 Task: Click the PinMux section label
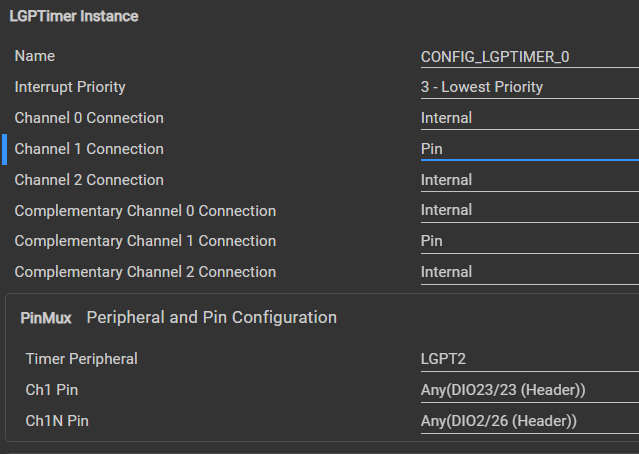pyautogui.click(x=46, y=318)
